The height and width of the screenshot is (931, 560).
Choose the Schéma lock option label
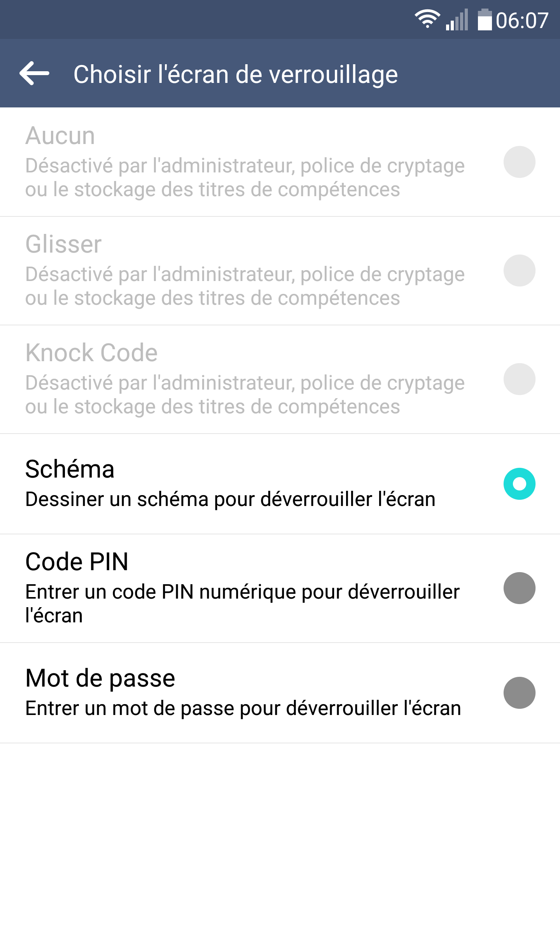pyautogui.click(x=70, y=469)
